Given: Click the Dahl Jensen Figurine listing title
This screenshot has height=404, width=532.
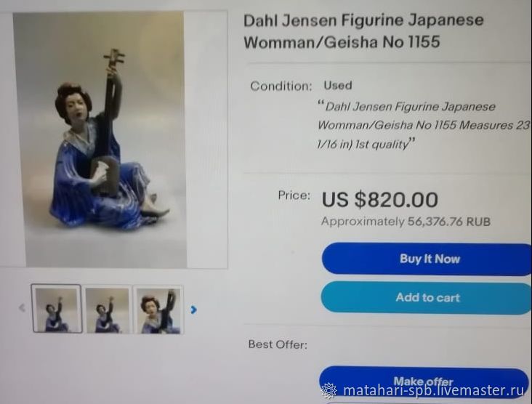Looking at the screenshot, I should pos(363,31).
